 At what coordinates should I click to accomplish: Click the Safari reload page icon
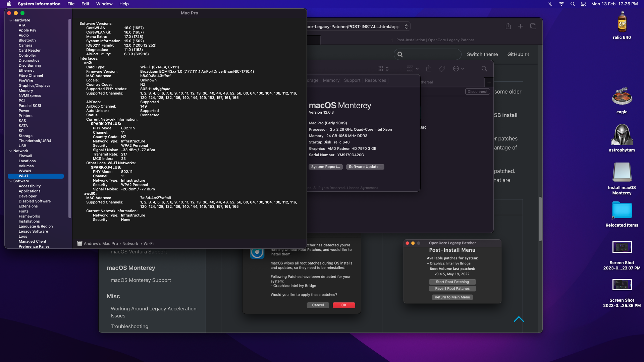(x=406, y=26)
